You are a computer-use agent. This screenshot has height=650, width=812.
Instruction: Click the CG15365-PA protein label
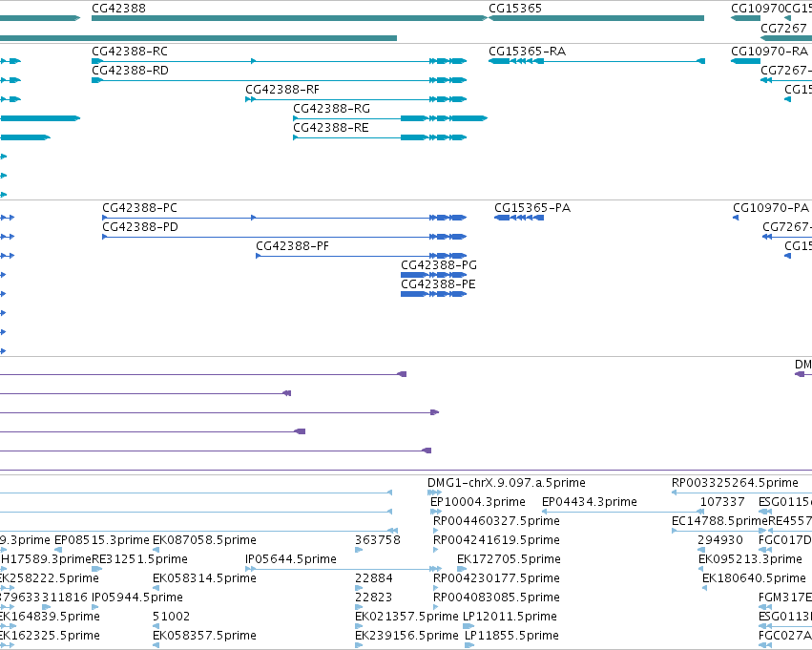pyautogui.click(x=532, y=208)
